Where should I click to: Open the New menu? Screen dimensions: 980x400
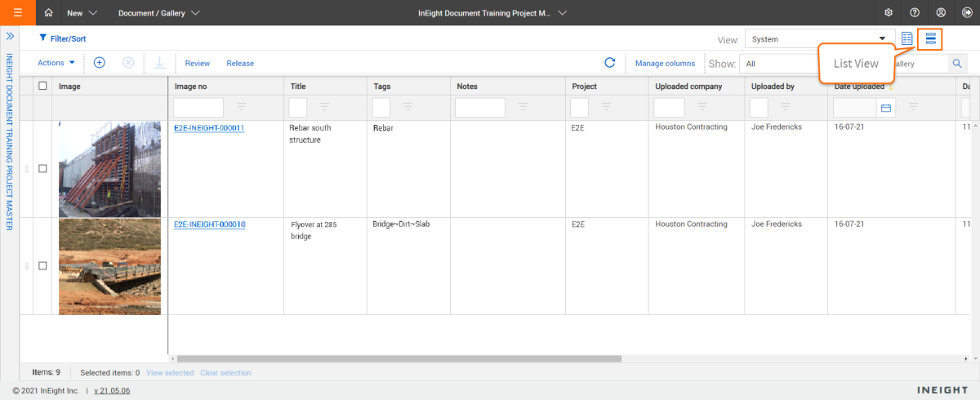pyautogui.click(x=82, y=13)
